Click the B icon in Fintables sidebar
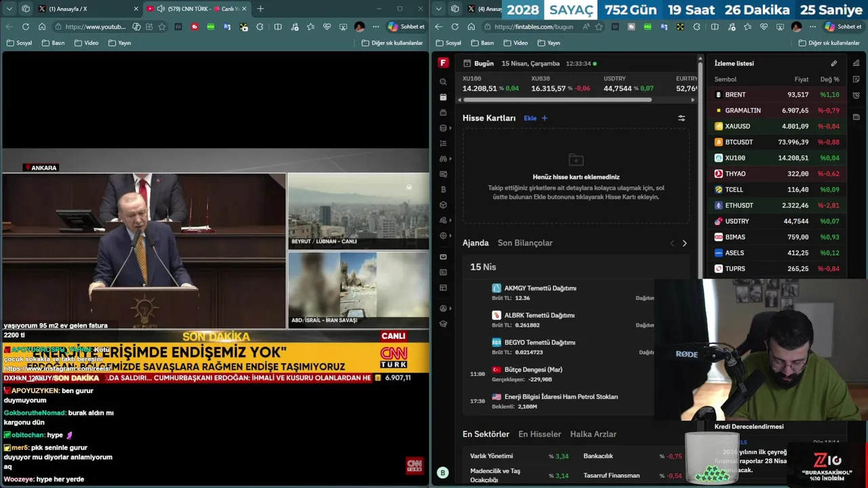Viewport: 868px width, 488px height. [443, 190]
